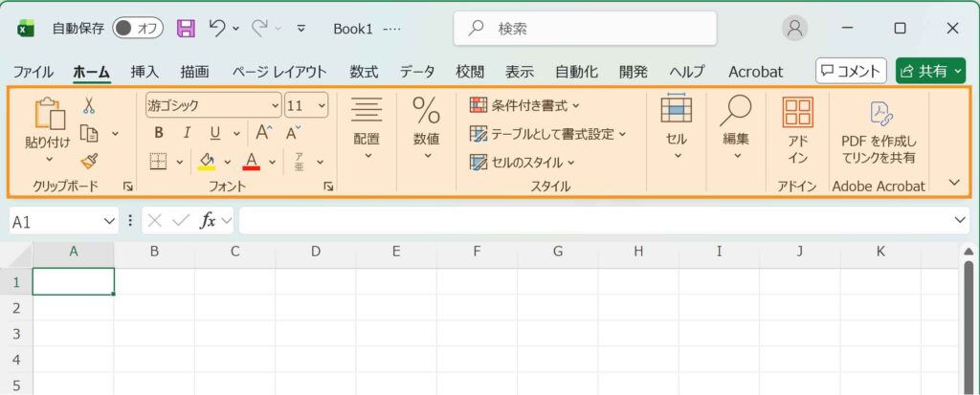Screen dimensions: 980x395
Task: Open the Copy options dropdown arrow
Action: click(115, 133)
